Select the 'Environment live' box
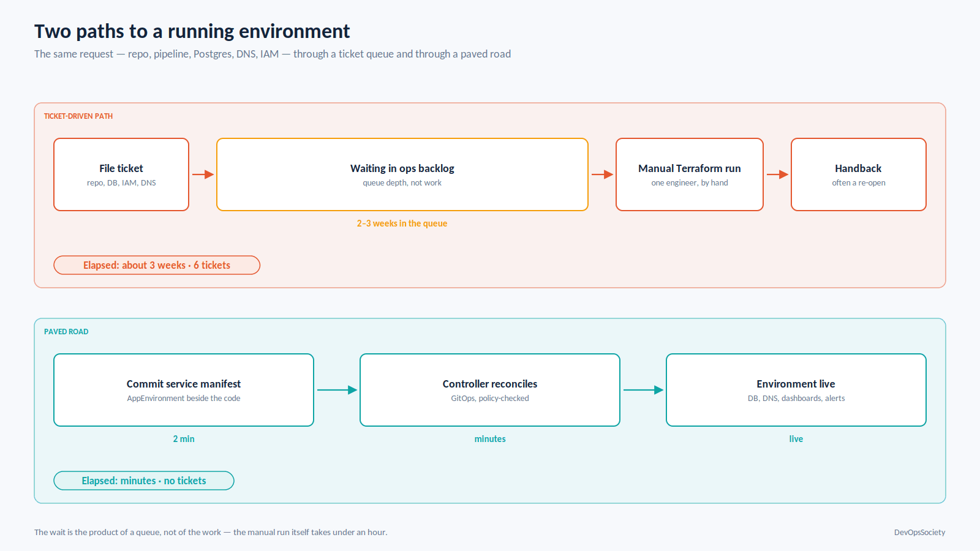The image size is (980, 551). pos(796,390)
